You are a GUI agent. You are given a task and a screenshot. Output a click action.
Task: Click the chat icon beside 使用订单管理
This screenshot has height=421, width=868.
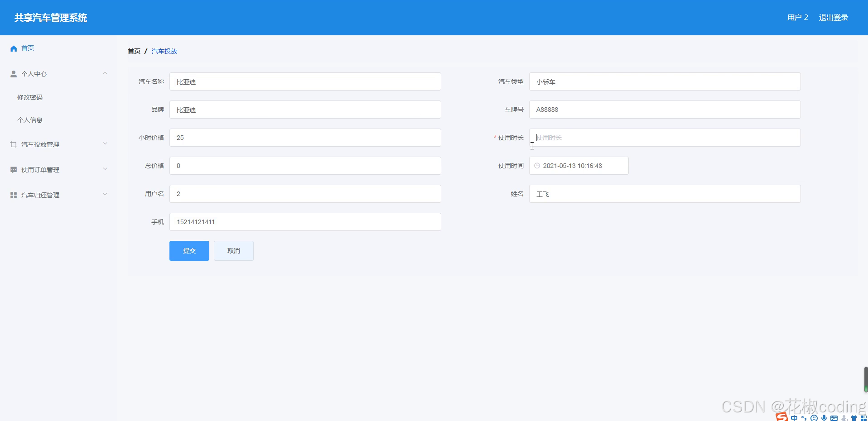(14, 170)
